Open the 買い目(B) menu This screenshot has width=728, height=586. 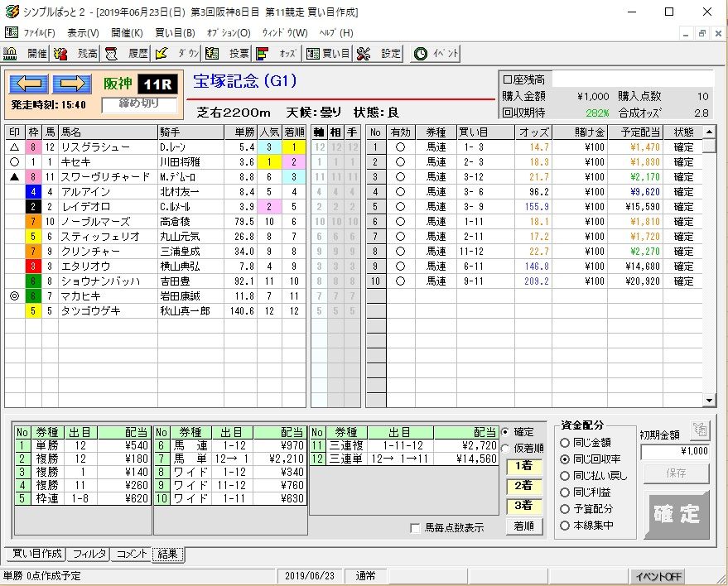click(x=175, y=33)
